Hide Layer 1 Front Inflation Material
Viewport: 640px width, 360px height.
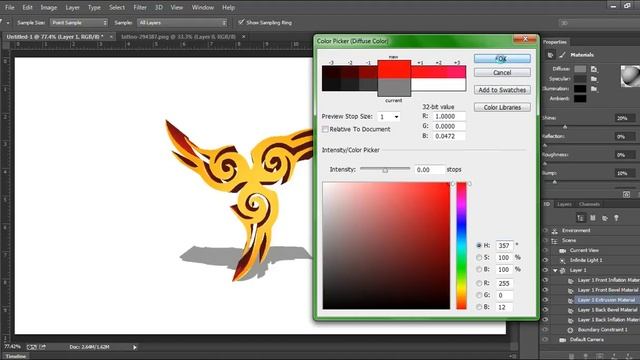[546, 280]
